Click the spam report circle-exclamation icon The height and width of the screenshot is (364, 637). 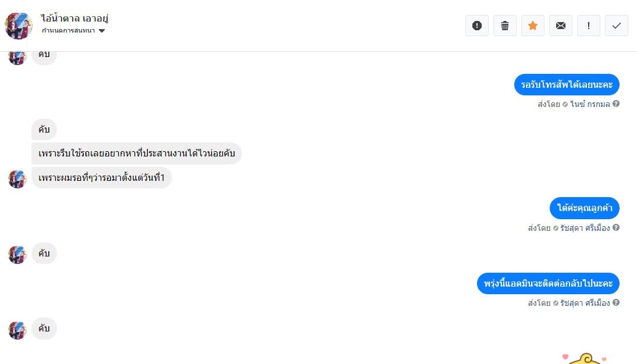tap(477, 26)
